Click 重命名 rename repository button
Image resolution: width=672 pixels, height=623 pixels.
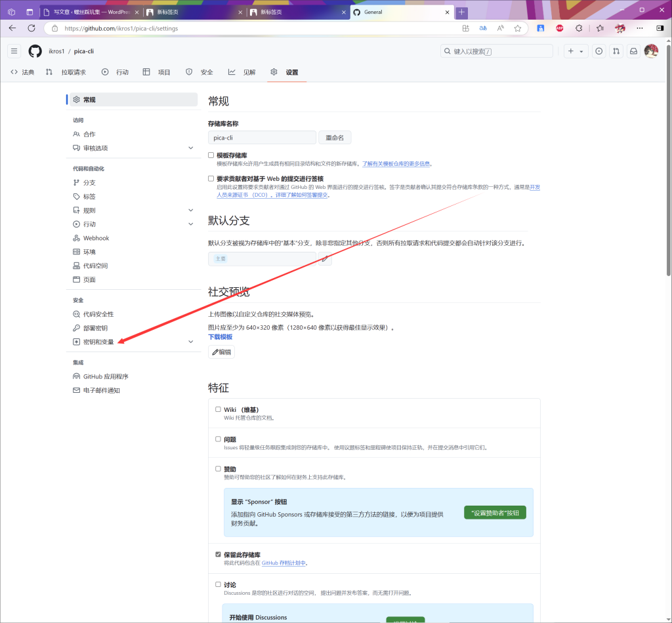(x=335, y=138)
